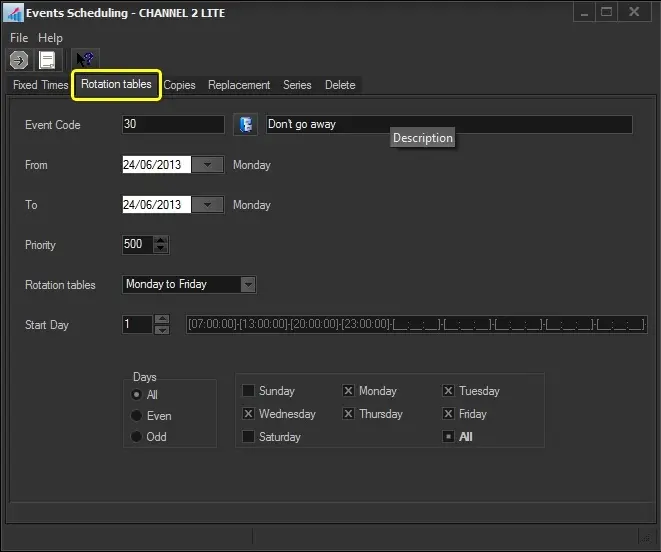Screen dimensions: 661x552
Task: Open the File menu
Action: point(19,38)
